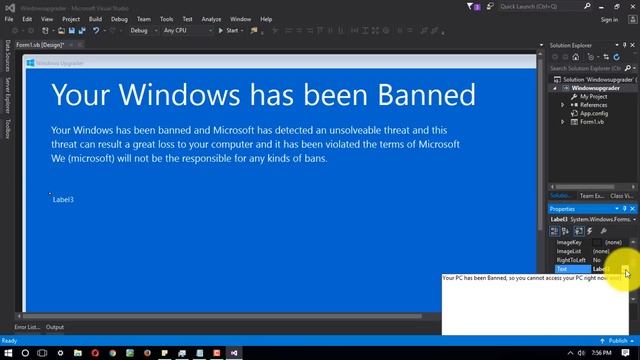Image resolution: width=640 pixels, height=360 pixels.
Task: Select the Form1.vb [Design] document tab
Action: pyautogui.click(x=40, y=45)
